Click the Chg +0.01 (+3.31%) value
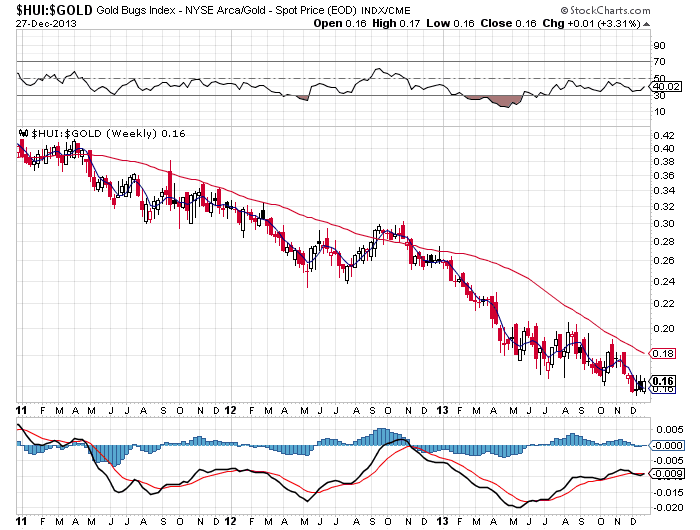700x530 pixels. click(x=592, y=23)
